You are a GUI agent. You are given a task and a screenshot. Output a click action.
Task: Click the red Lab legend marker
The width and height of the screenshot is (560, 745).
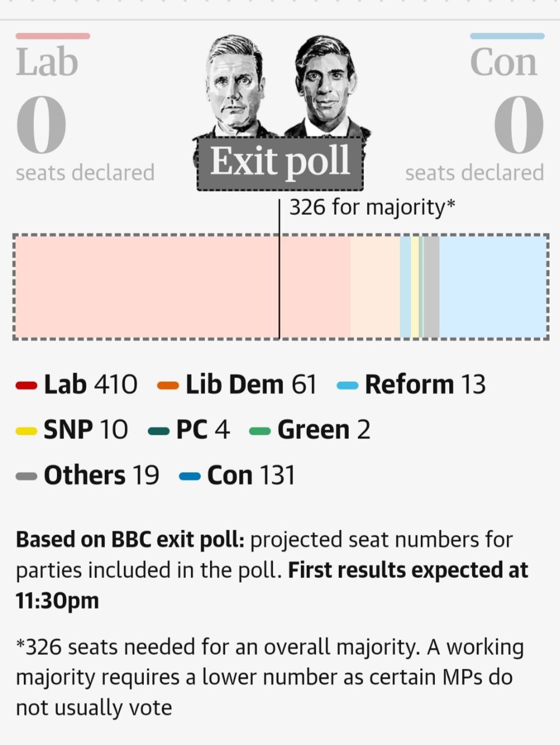pyautogui.click(x=27, y=385)
